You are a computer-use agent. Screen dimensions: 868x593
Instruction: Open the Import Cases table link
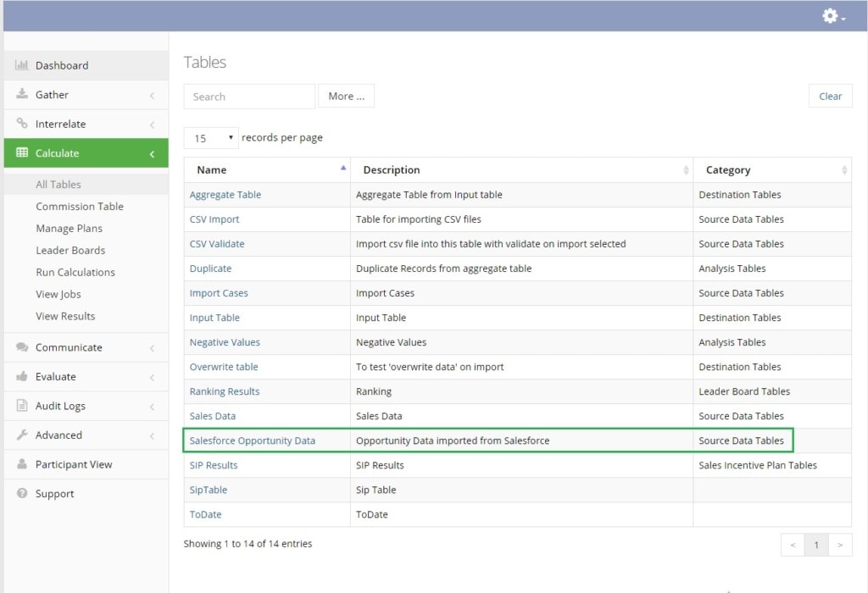[x=219, y=293]
